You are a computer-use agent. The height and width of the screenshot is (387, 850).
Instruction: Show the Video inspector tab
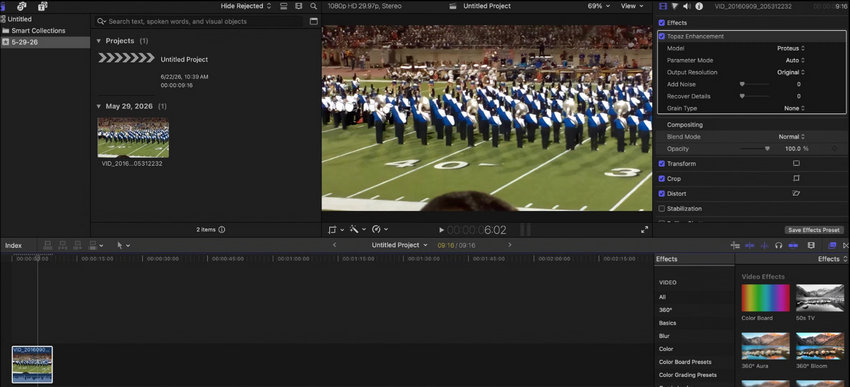click(x=662, y=6)
